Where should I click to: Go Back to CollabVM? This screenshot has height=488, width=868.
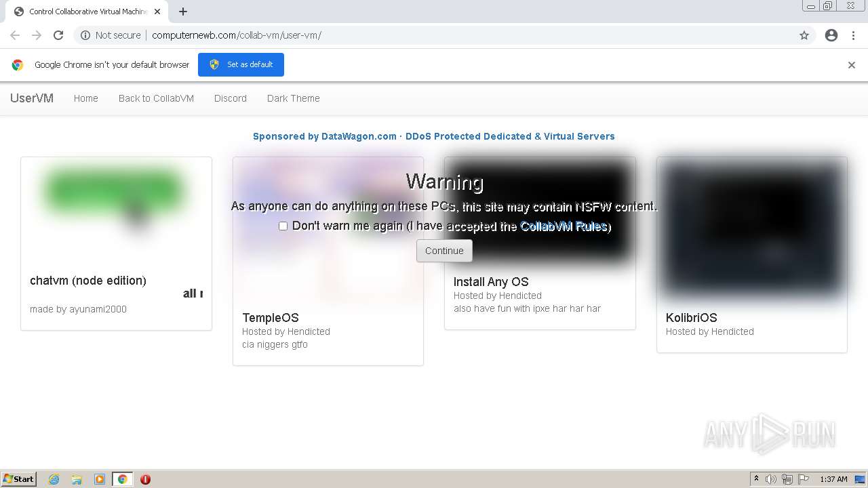(x=156, y=98)
